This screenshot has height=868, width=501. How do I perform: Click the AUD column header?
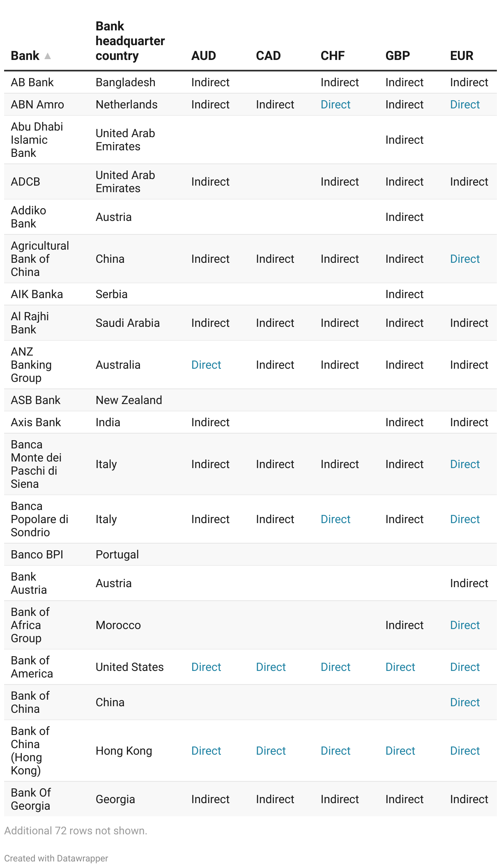(203, 56)
